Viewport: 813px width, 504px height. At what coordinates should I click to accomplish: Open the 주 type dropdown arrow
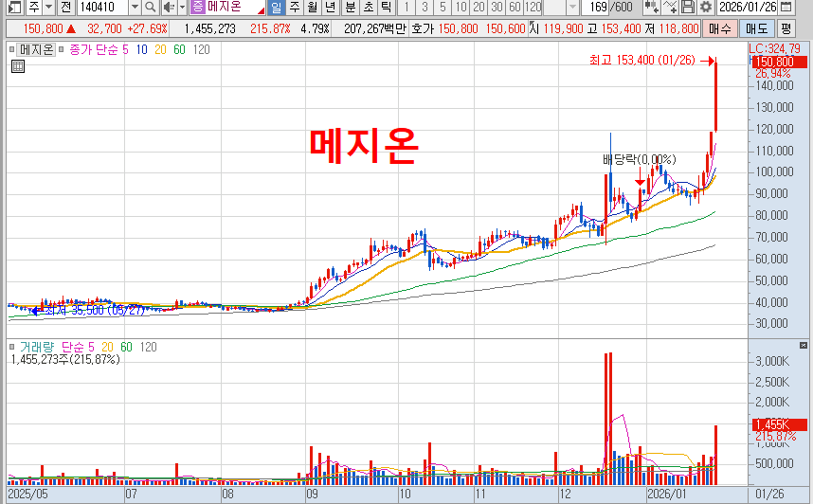point(48,8)
